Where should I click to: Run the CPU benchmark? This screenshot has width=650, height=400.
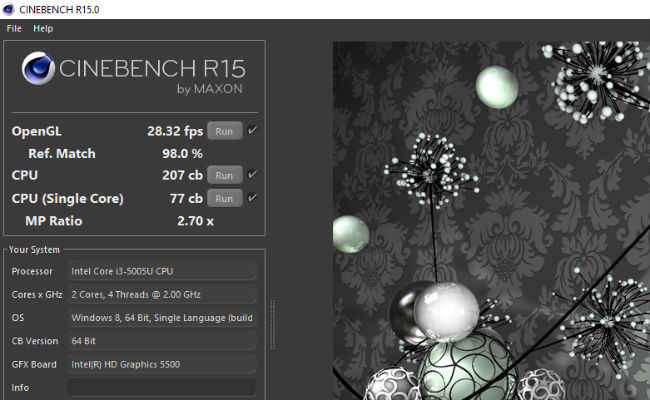tap(225, 175)
